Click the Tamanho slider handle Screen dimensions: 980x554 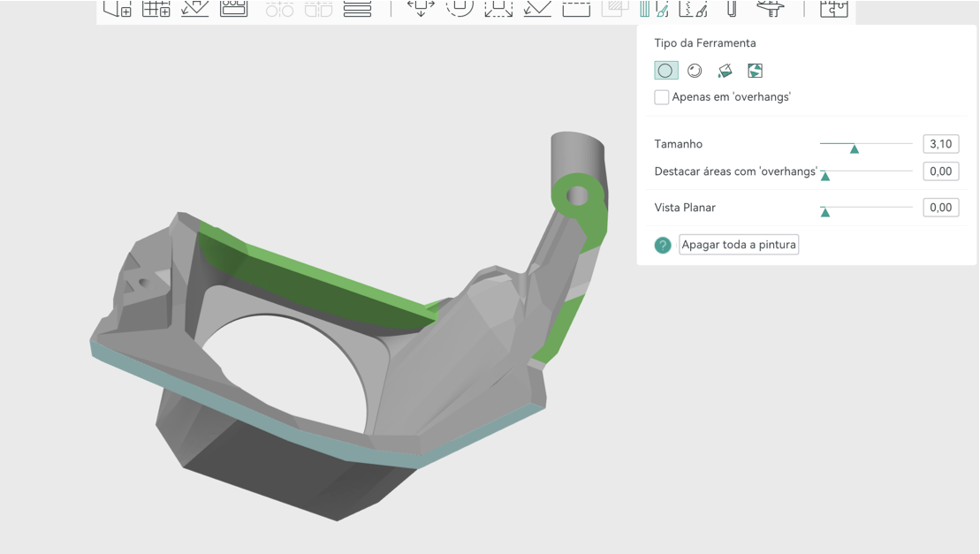pyautogui.click(x=855, y=148)
